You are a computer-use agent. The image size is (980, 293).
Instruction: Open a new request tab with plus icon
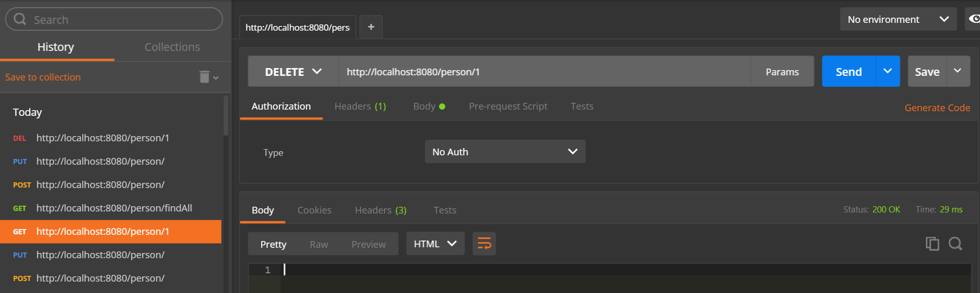[x=371, y=27]
